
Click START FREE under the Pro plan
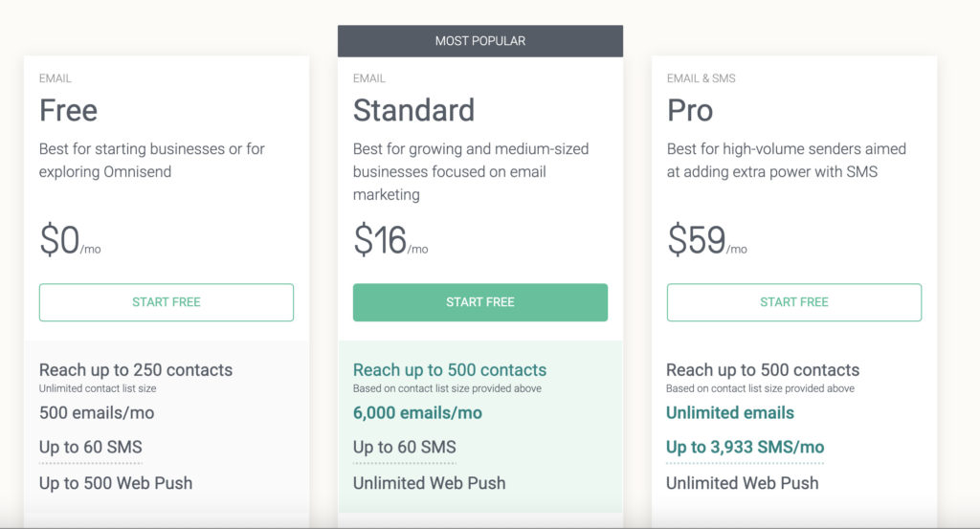(793, 302)
